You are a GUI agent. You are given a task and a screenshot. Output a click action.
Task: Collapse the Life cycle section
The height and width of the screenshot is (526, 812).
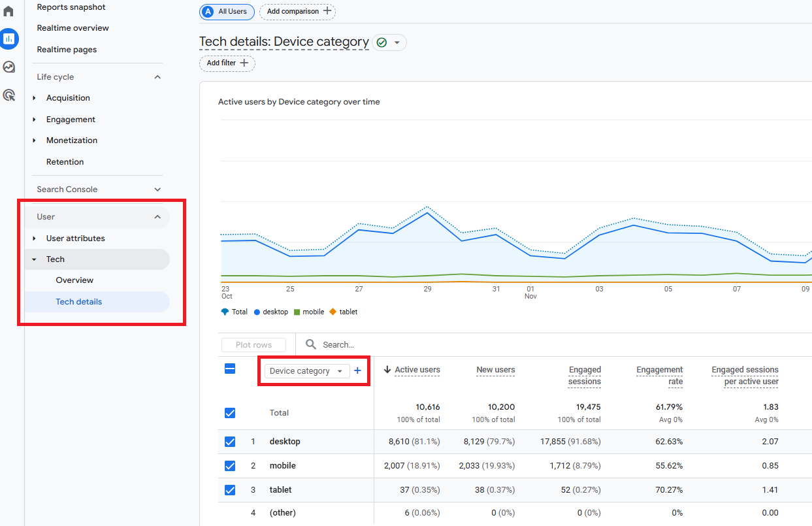157,77
